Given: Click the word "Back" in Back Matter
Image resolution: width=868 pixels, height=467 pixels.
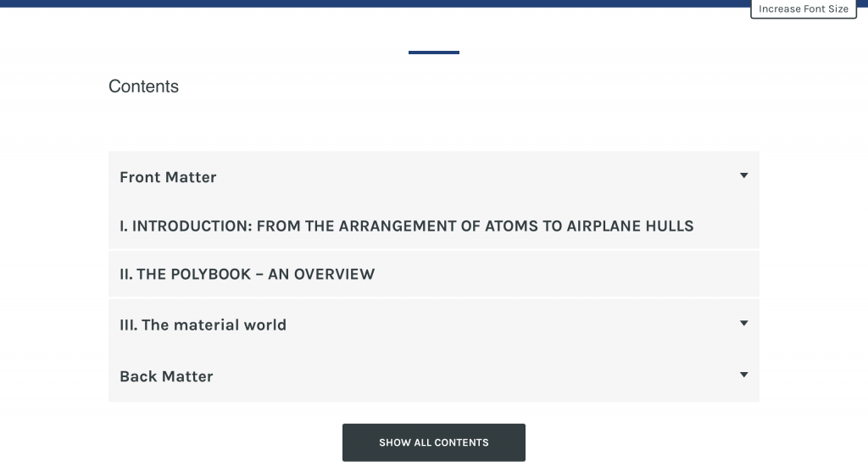Looking at the screenshot, I should click(138, 376).
